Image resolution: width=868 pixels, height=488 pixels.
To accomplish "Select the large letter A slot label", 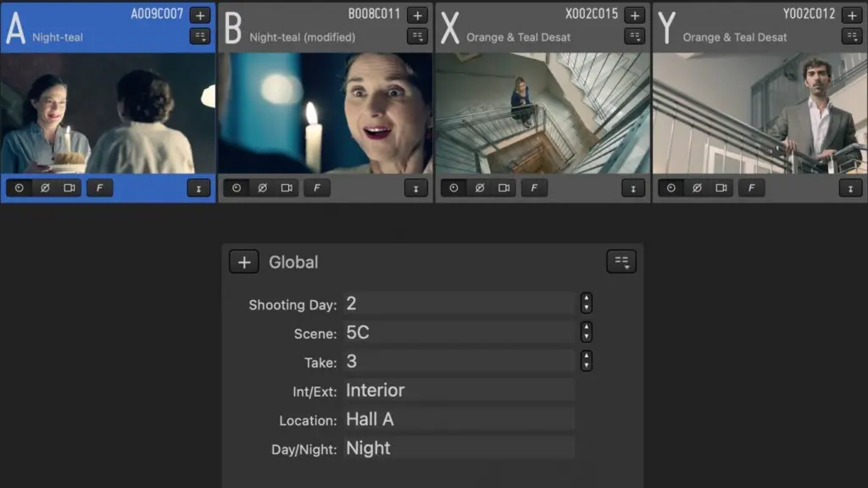I will pyautogui.click(x=15, y=28).
